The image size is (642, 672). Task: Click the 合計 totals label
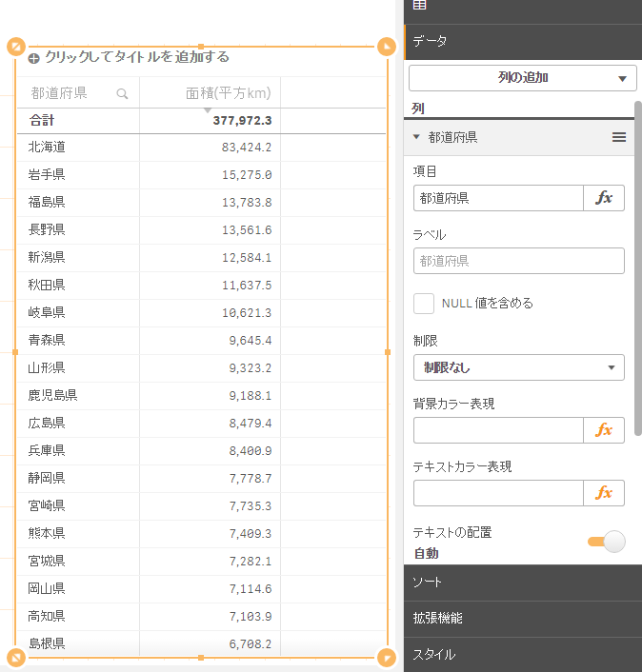click(42, 121)
